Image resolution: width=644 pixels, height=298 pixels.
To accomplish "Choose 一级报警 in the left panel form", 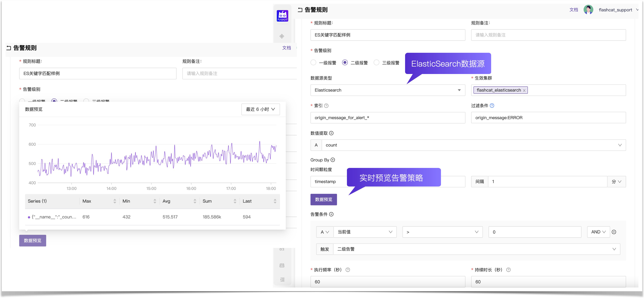I will point(22,101).
